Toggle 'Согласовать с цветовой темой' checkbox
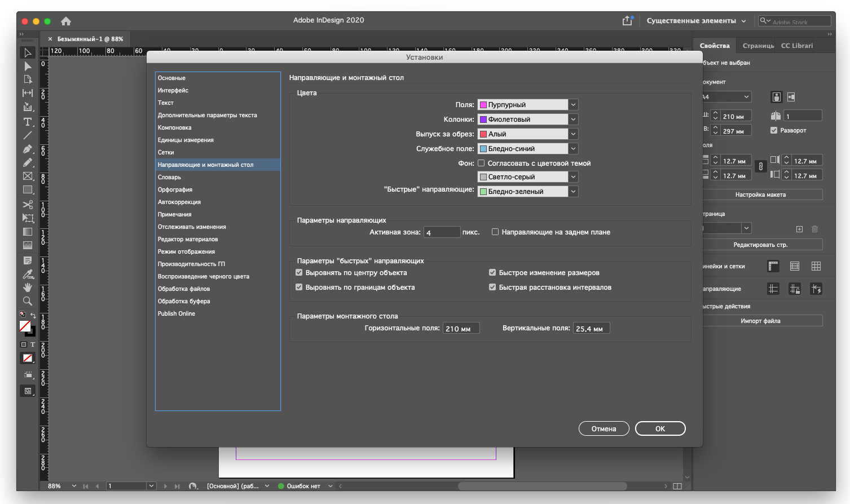Viewport: 850px width, 504px height. tap(481, 163)
